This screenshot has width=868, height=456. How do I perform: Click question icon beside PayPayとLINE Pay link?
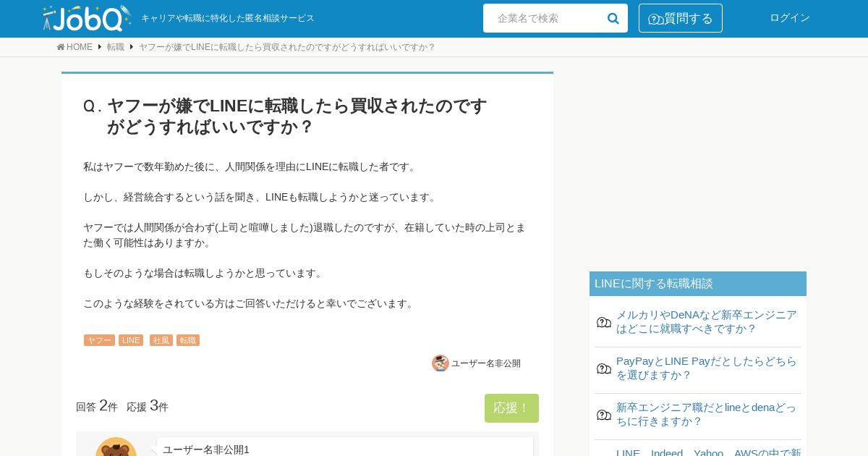(x=604, y=368)
